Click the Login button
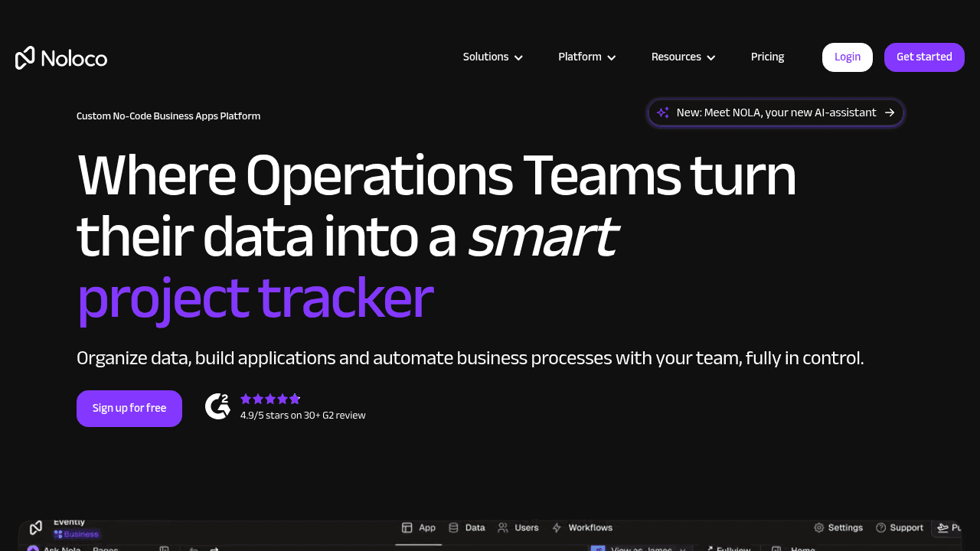The image size is (980, 551). (847, 57)
